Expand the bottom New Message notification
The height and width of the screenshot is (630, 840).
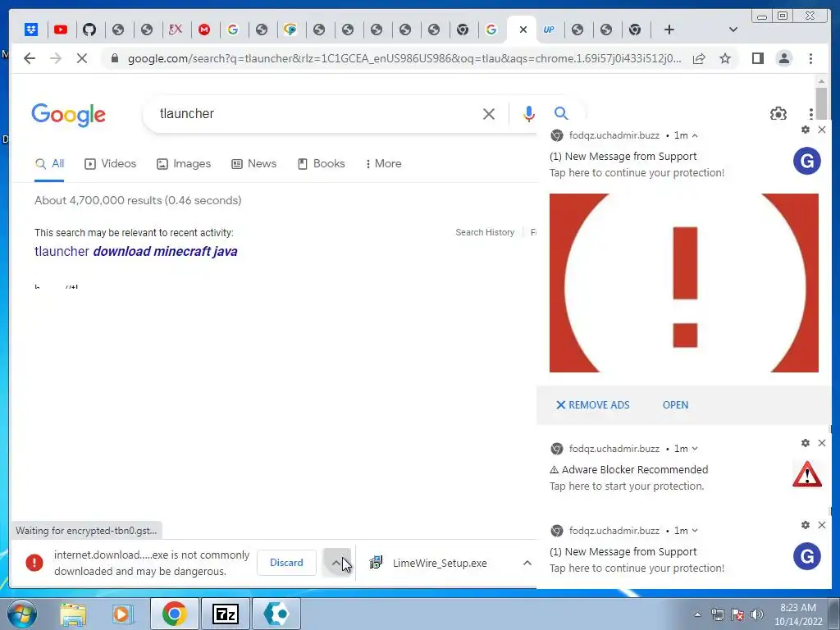695,531
